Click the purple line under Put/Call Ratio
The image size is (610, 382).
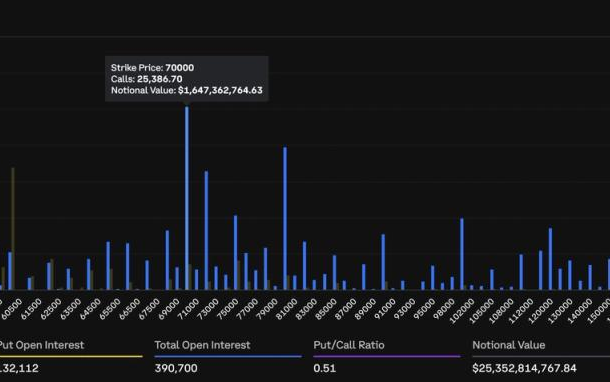point(387,356)
